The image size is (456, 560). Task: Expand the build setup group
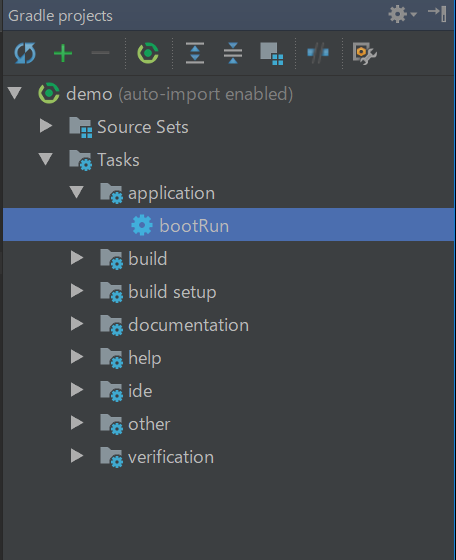(77, 291)
